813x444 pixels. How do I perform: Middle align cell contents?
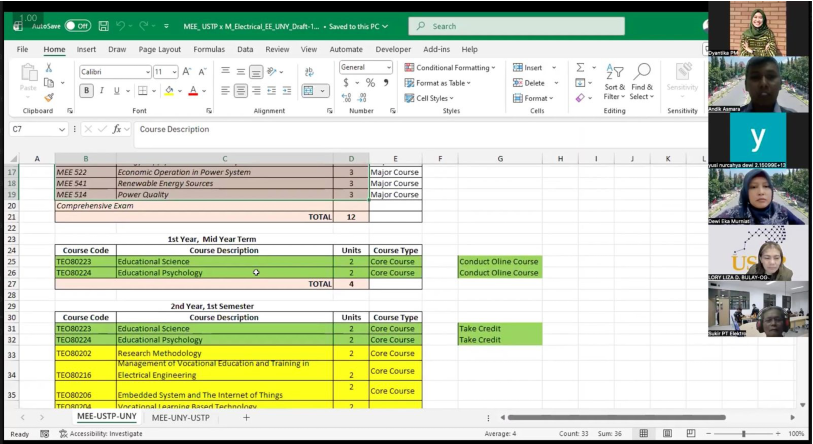[x=241, y=71]
